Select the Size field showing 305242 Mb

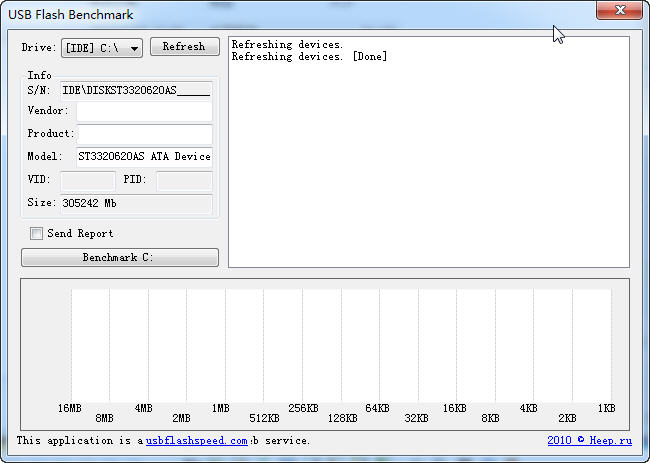coord(136,203)
